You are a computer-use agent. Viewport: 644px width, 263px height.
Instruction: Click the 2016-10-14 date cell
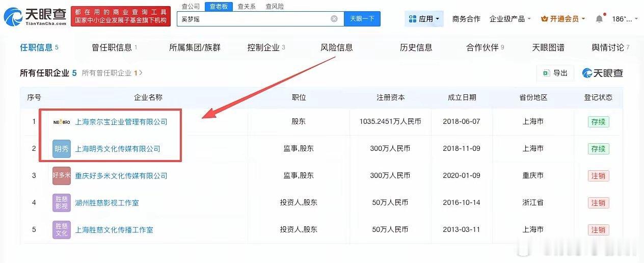point(462,203)
